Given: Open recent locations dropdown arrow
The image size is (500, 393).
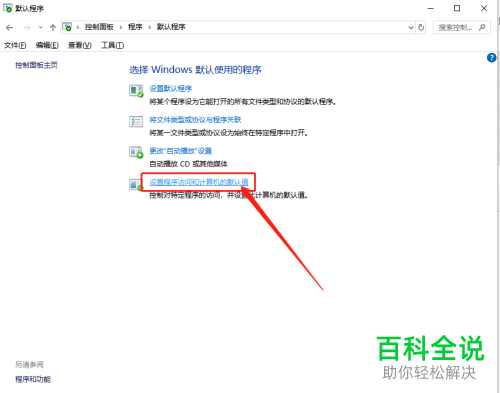Looking at the screenshot, I should [41, 27].
